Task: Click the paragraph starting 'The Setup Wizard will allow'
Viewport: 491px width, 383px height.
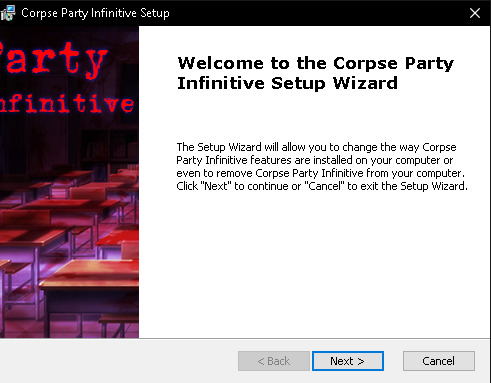Action: [x=322, y=166]
